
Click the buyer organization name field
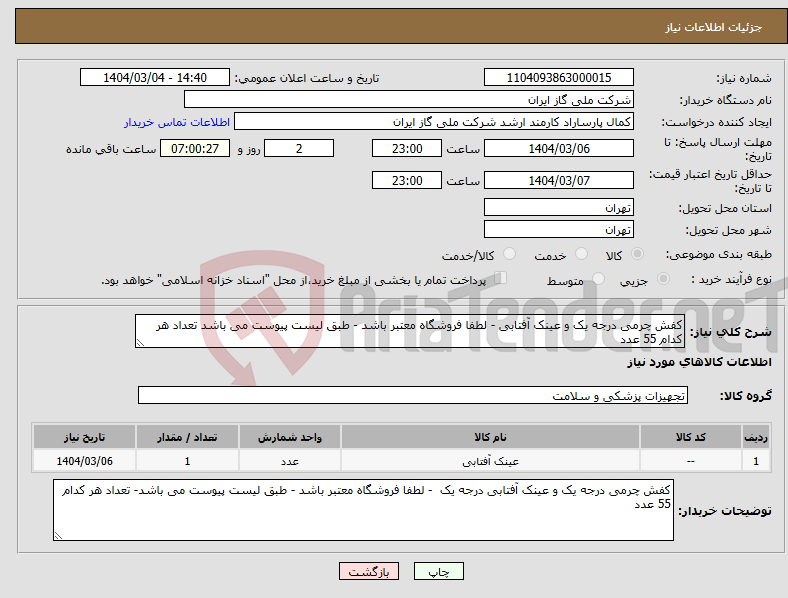(x=409, y=99)
